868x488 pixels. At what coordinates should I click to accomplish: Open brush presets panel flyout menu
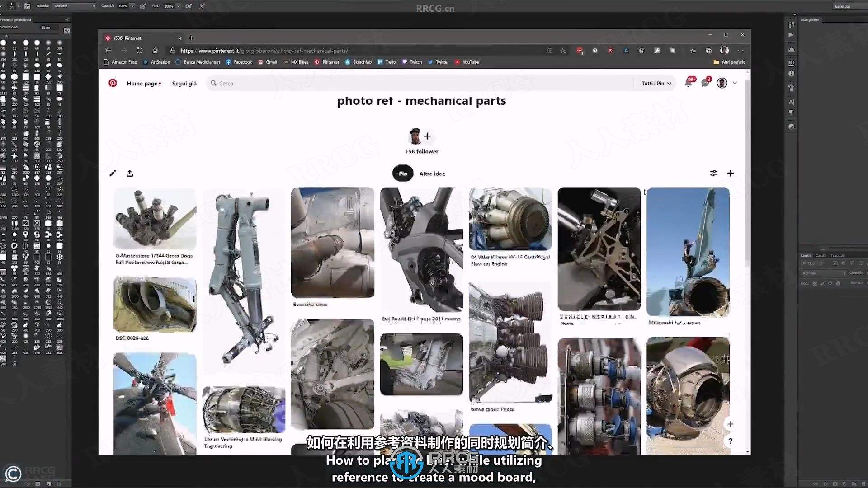[67, 19]
